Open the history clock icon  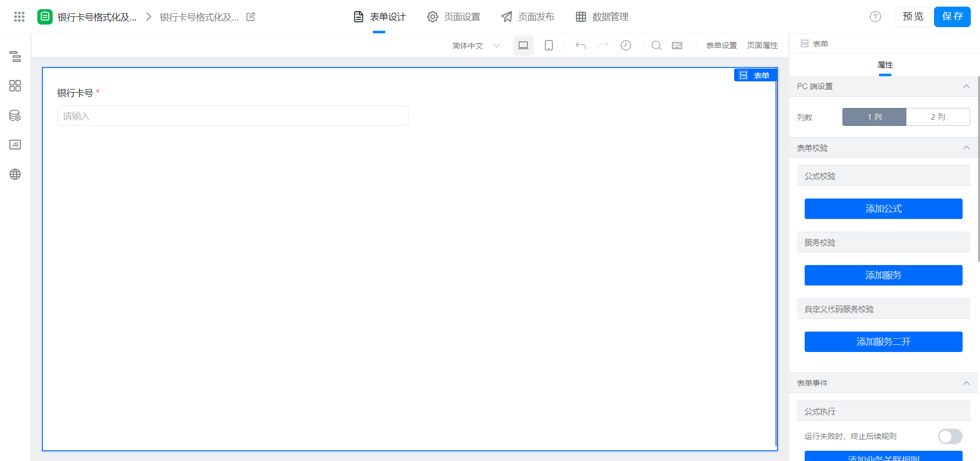626,46
